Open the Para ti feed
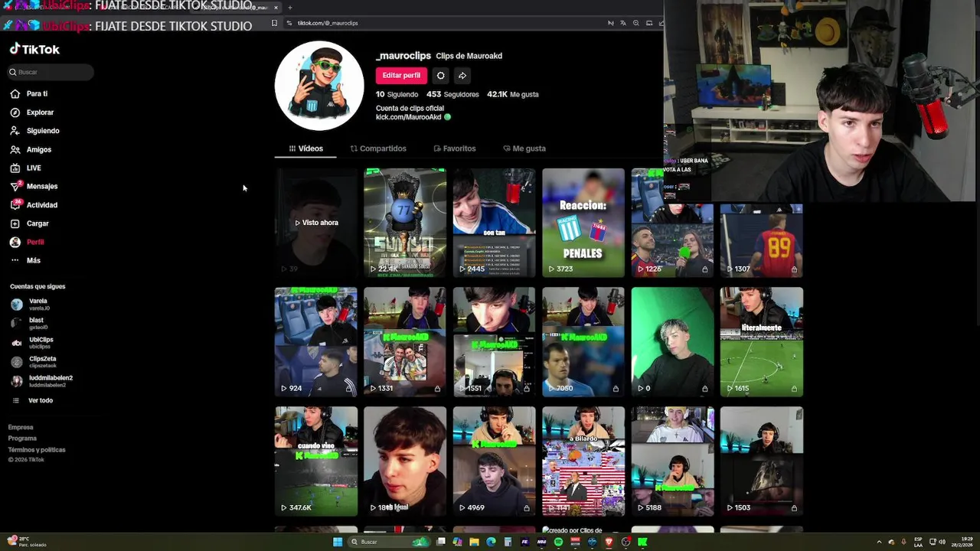 [x=29, y=93]
